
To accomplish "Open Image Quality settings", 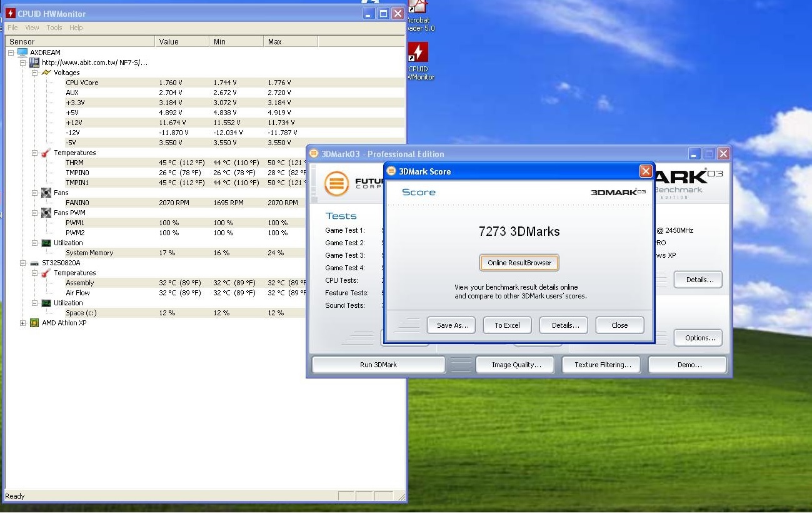I will tap(516, 365).
